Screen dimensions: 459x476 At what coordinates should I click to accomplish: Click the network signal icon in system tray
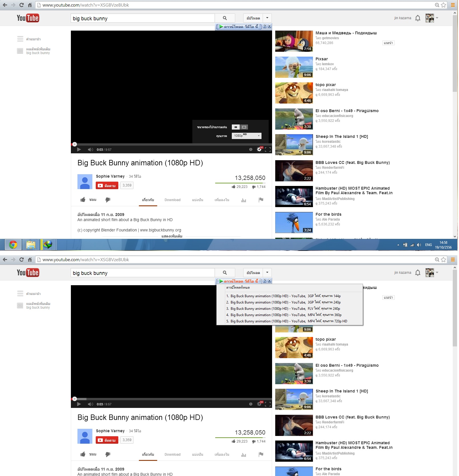tap(412, 245)
